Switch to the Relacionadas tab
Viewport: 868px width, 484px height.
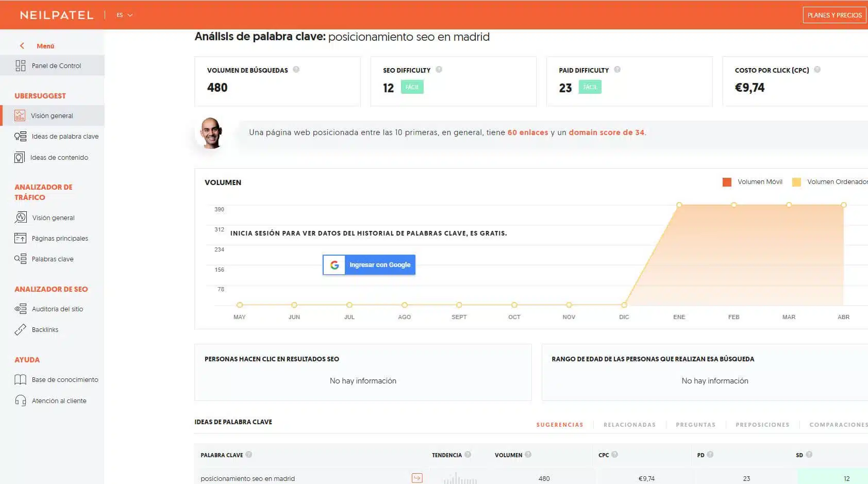629,425
